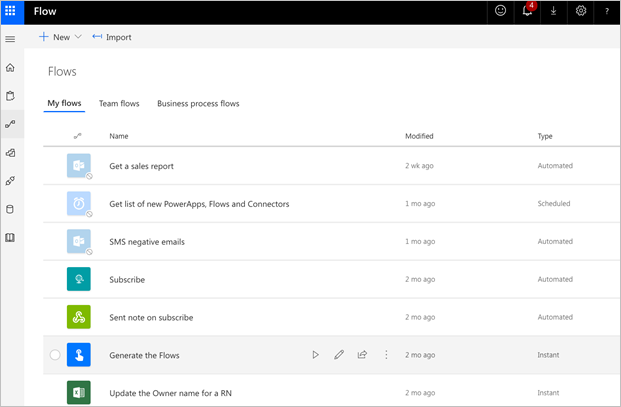Select the Generate the Flows row radio circle
621x407 pixels.
[x=55, y=355]
